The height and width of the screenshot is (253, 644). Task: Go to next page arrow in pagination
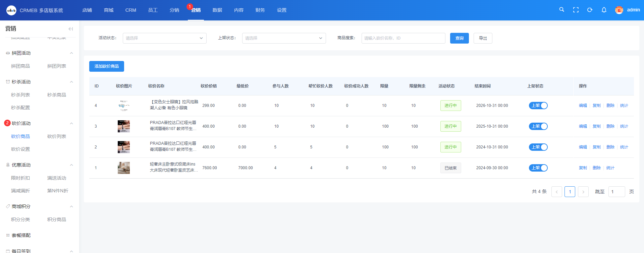(x=583, y=192)
